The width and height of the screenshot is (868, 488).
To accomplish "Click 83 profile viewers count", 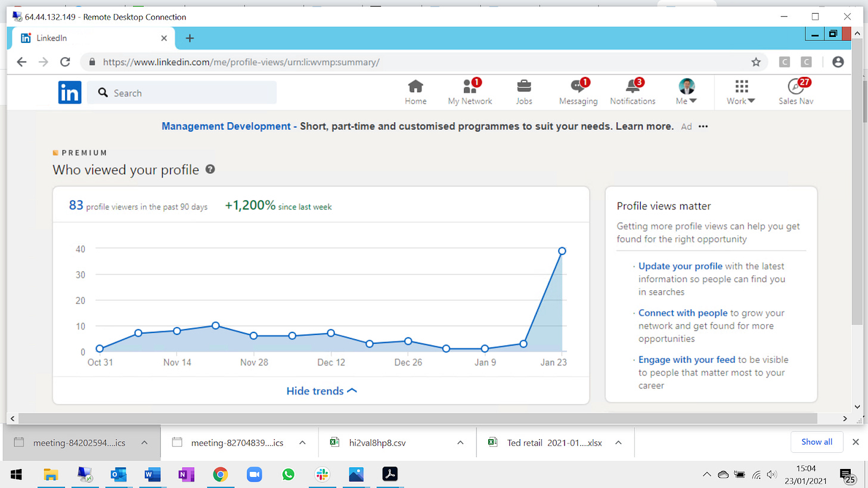I will pyautogui.click(x=76, y=206).
